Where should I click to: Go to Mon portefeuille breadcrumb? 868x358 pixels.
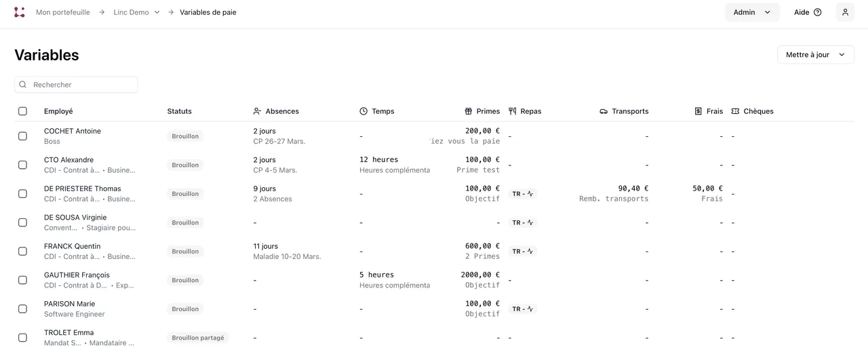pyautogui.click(x=63, y=12)
